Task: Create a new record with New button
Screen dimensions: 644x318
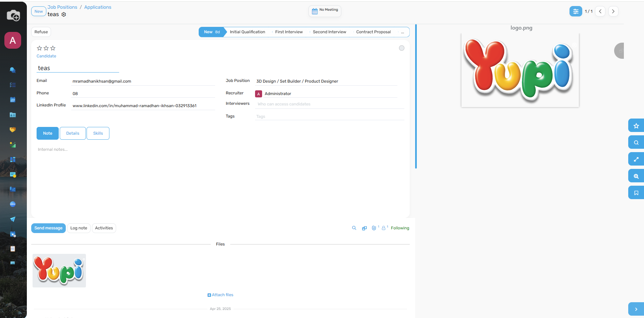Action: (39, 11)
